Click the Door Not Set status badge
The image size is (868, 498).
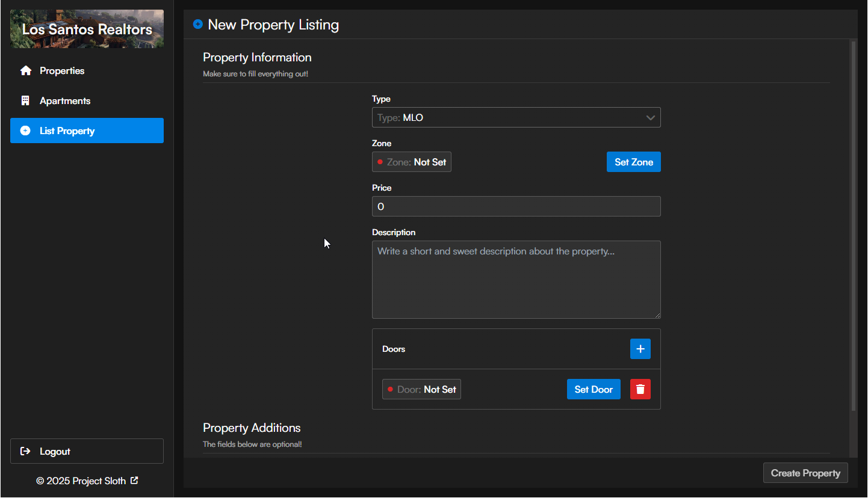coord(421,389)
